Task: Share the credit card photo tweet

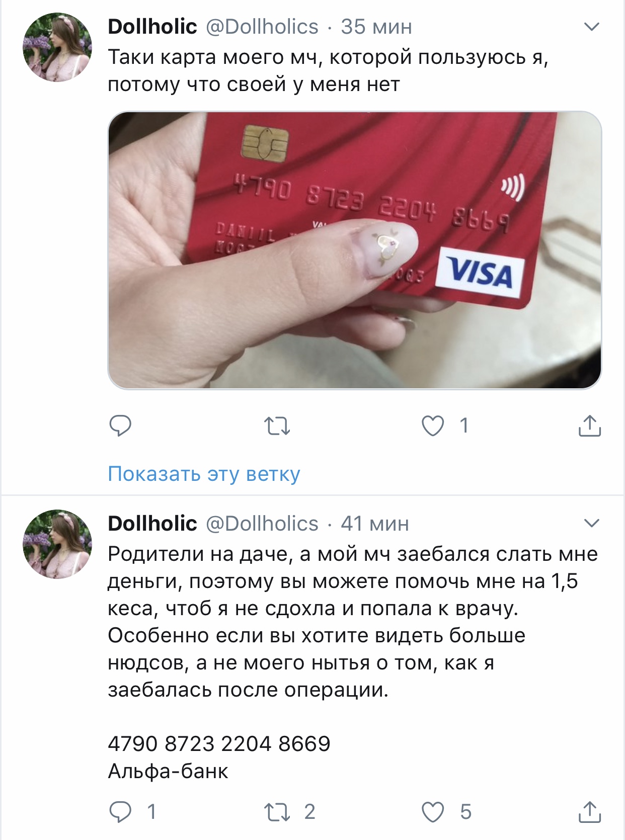Action: [589, 426]
